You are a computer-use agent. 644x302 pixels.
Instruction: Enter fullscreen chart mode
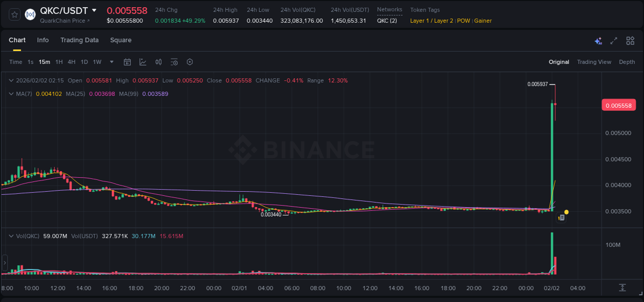613,40
